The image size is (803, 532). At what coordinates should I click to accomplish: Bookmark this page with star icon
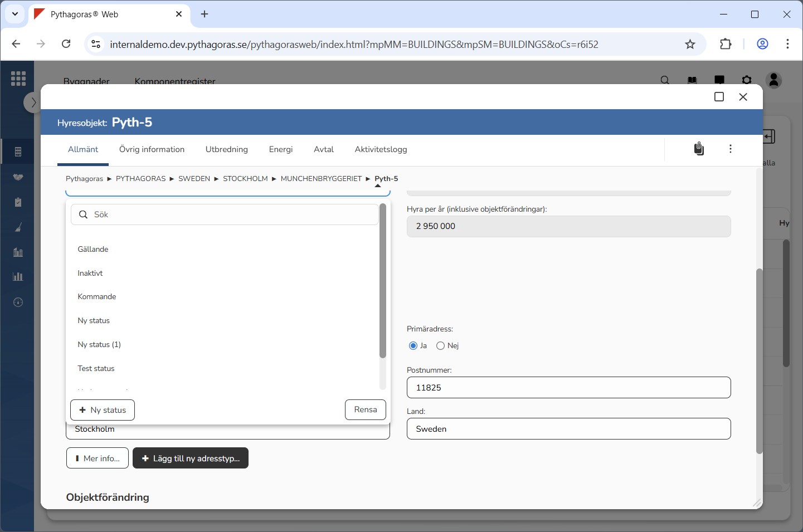pyautogui.click(x=690, y=45)
